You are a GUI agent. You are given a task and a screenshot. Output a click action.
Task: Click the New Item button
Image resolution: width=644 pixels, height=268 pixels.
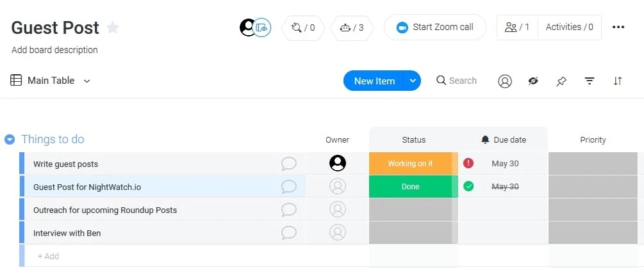pyautogui.click(x=374, y=81)
